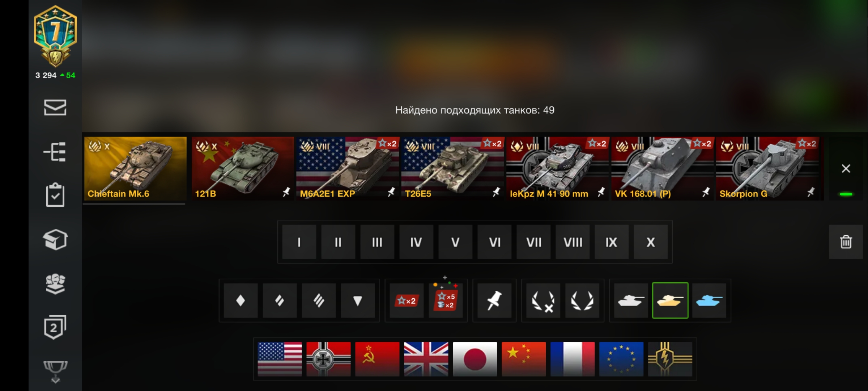
Task: Toggle the pinned tanks filter
Action: [494, 300]
